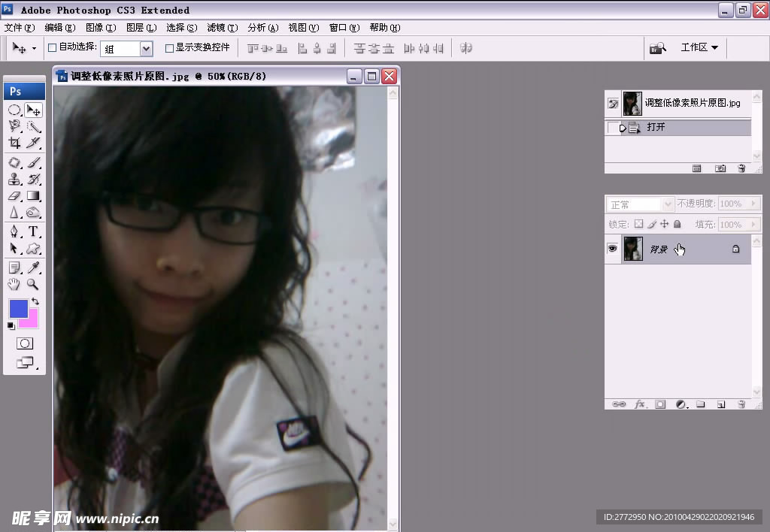Image resolution: width=770 pixels, height=532 pixels.
Task: Select the Notes tool
Action: (x=14, y=268)
